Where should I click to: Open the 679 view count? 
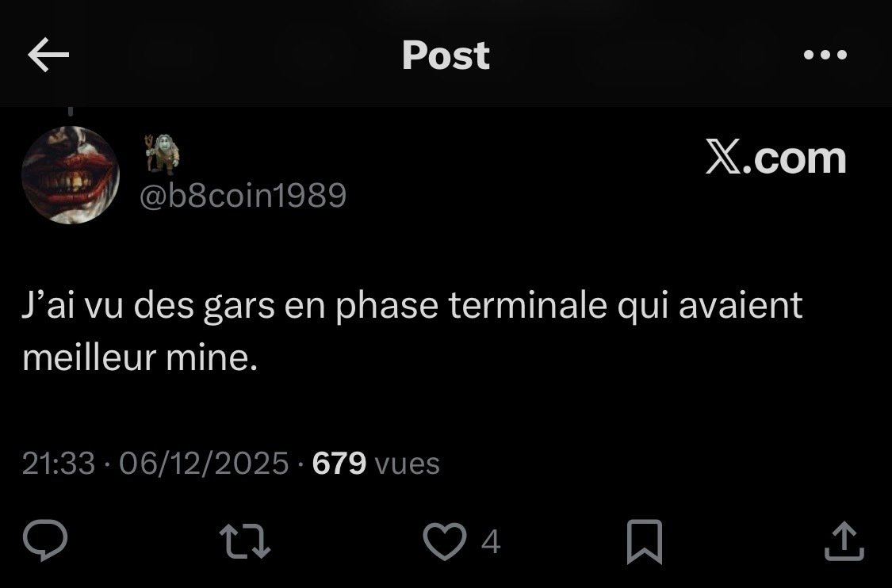[x=339, y=463]
